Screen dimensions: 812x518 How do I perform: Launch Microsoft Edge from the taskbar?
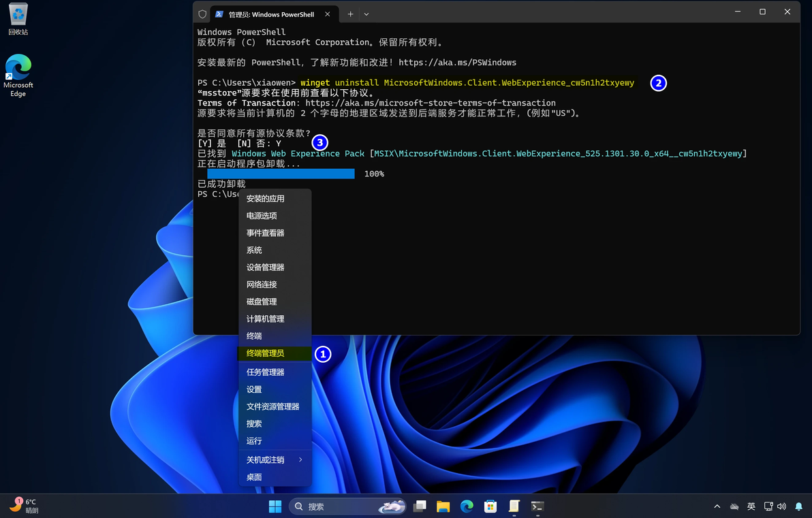point(467,506)
